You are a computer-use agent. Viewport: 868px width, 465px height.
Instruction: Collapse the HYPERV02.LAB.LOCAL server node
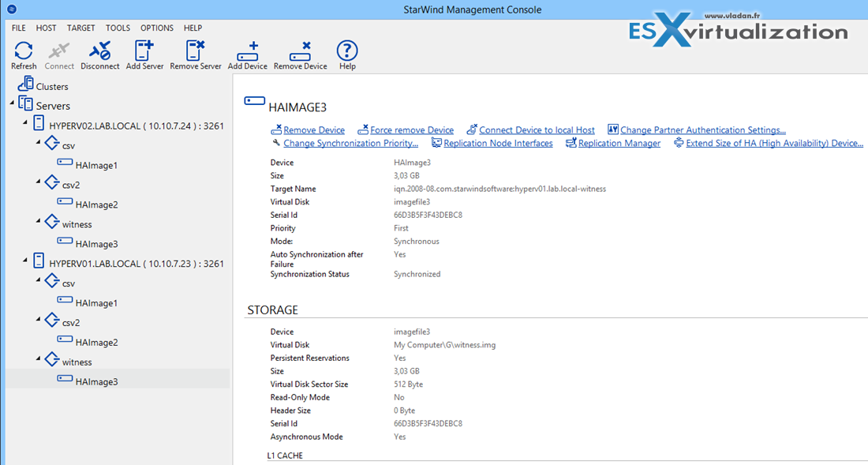click(x=25, y=123)
